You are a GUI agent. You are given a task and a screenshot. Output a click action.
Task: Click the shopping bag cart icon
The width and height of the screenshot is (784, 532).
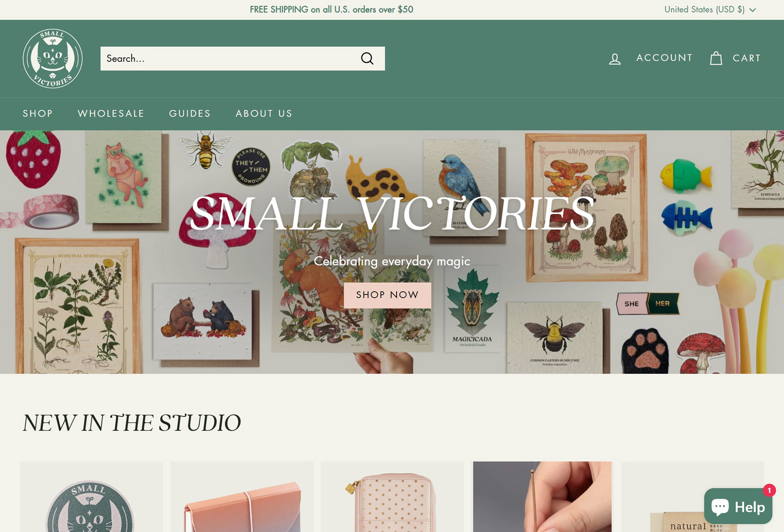coord(716,58)
